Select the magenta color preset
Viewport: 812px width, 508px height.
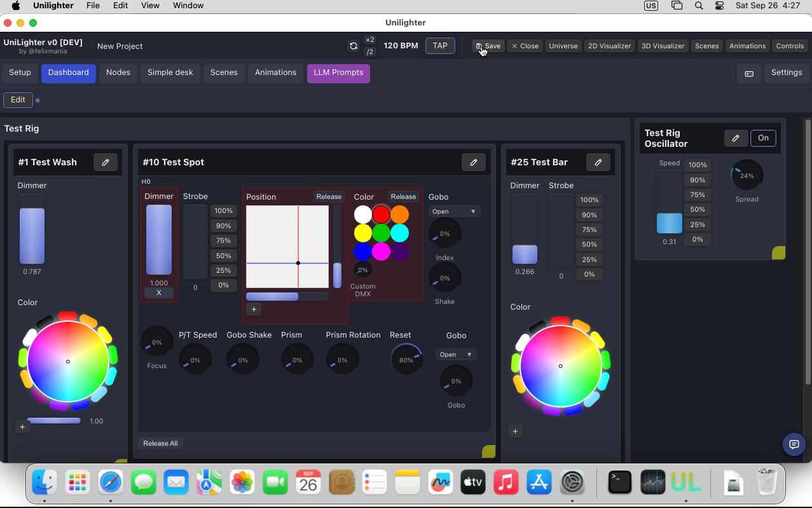click(x=381, y=252)
